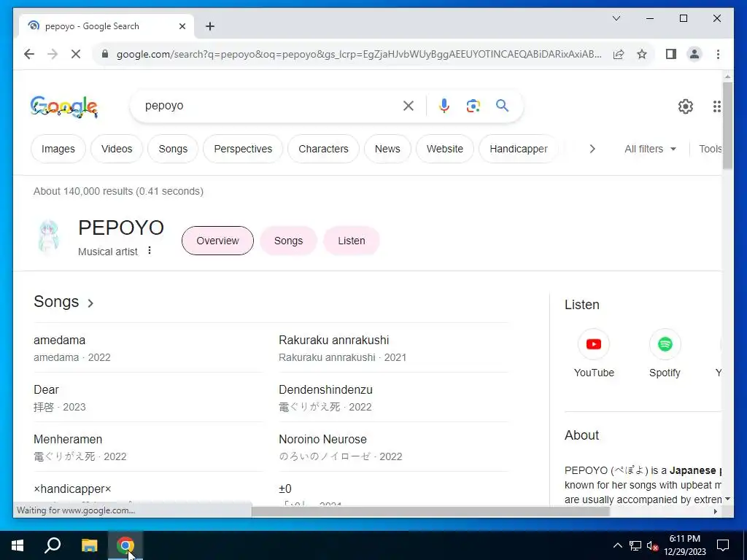Open File Explorer from taskbar
Image resolution: width=747 pixels, height=560 pixels.
[x=89, y=545]
